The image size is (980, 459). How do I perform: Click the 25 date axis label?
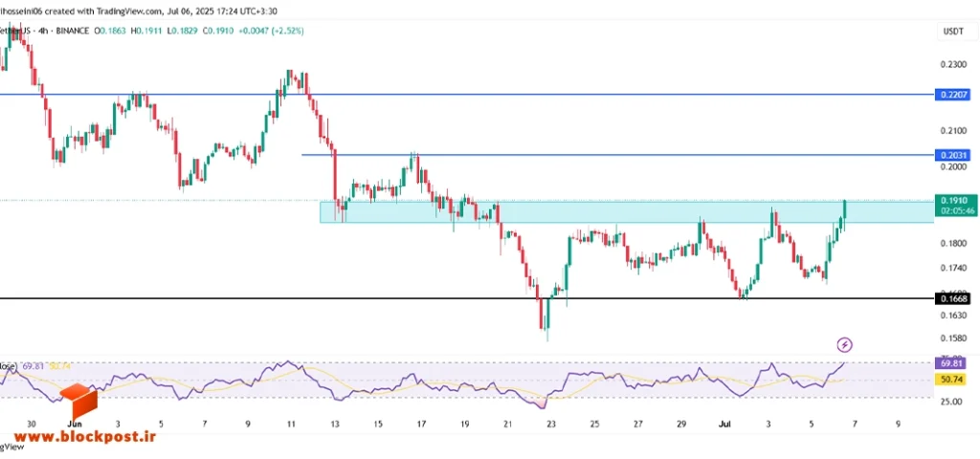pyautogui.click(x=594, y=424)
